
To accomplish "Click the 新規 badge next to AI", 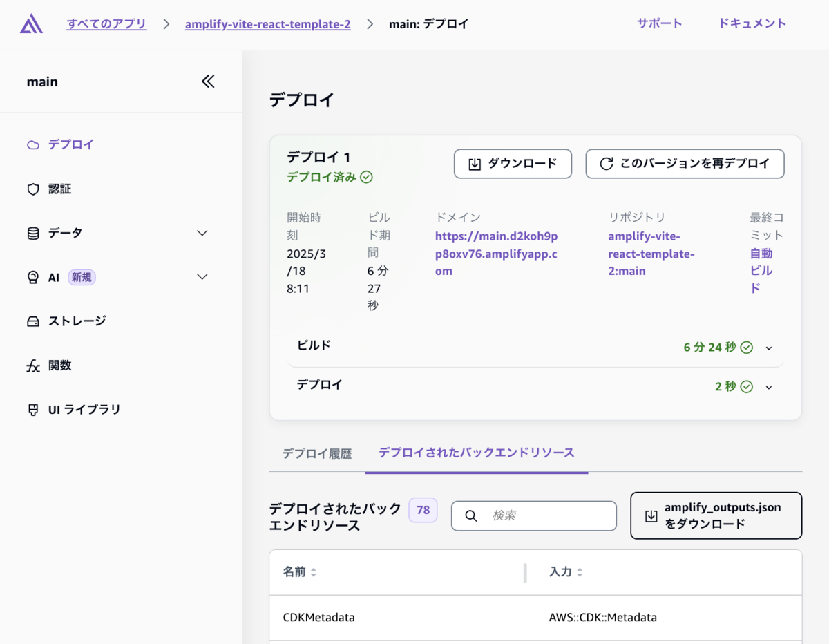I will tap(82, 277).
